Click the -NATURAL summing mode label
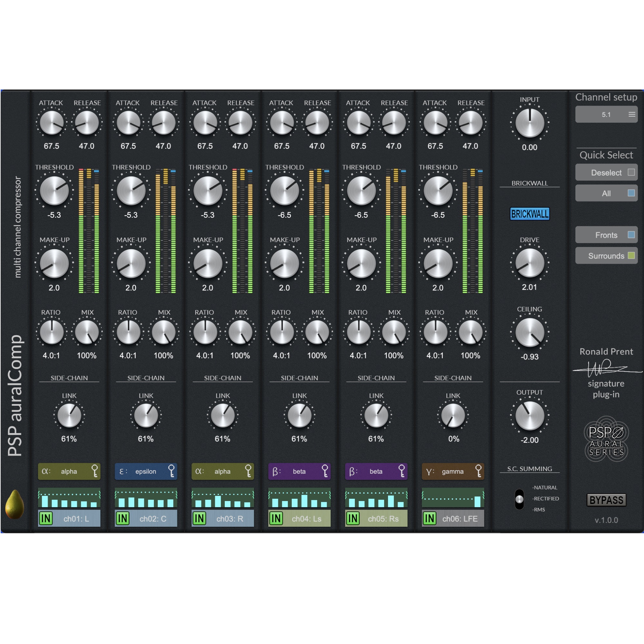644x644 pixels. point(544,487)
